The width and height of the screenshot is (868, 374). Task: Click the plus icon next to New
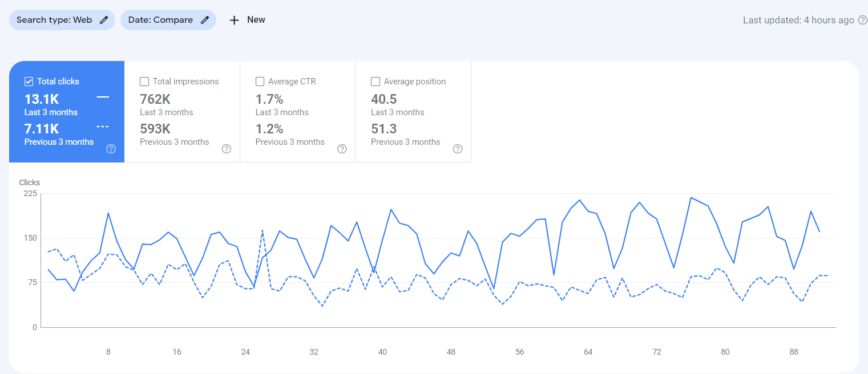[234, 19]
